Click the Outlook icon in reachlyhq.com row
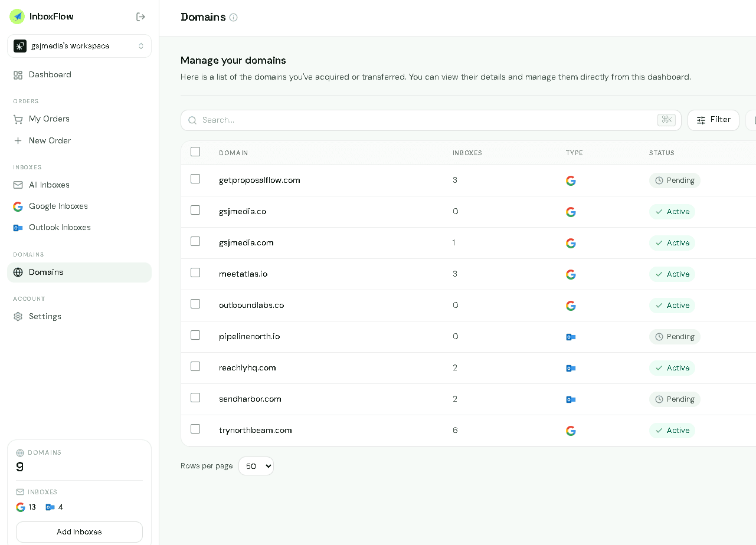756x545 pixels. pyautogui.click(x=571, y=368)
